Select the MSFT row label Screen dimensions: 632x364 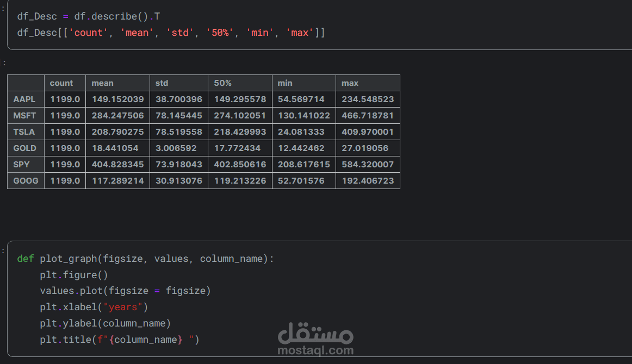click(24, 116)
